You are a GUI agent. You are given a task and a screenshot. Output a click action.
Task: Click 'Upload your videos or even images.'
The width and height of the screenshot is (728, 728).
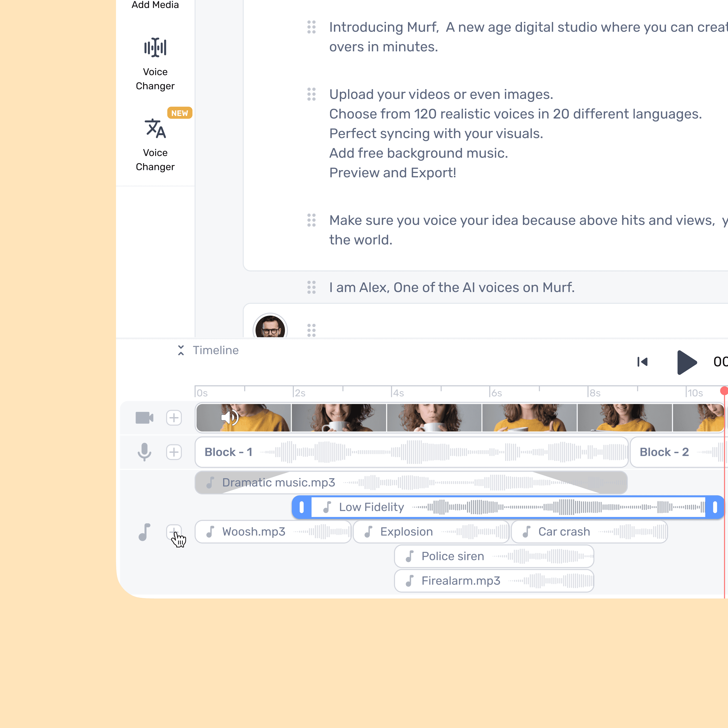(441, 94)
